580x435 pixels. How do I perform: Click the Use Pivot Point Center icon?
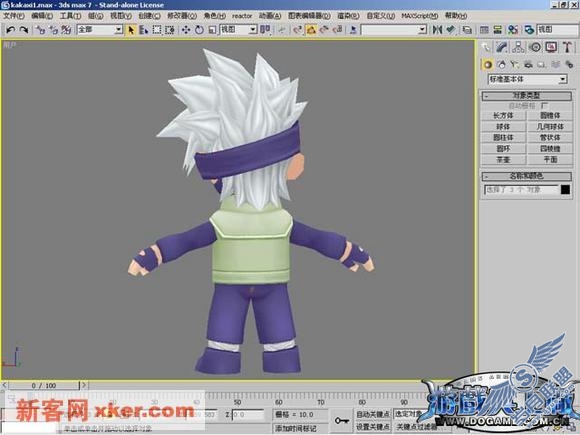265,30
